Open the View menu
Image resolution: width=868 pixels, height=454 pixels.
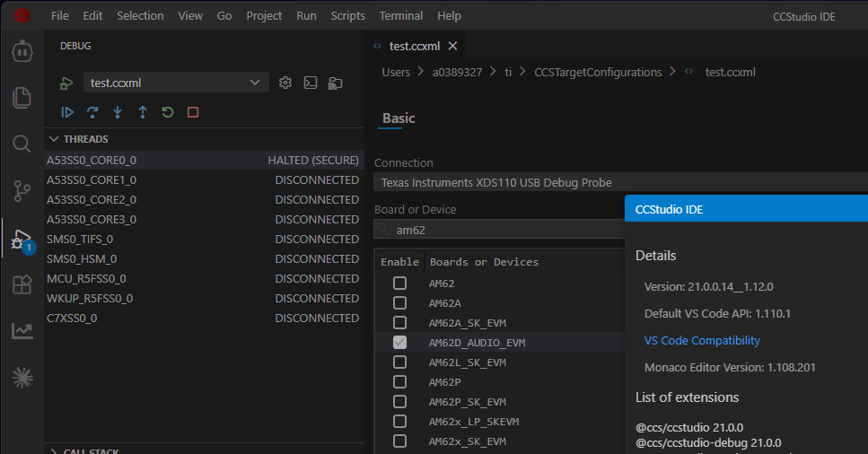[190, 15]
